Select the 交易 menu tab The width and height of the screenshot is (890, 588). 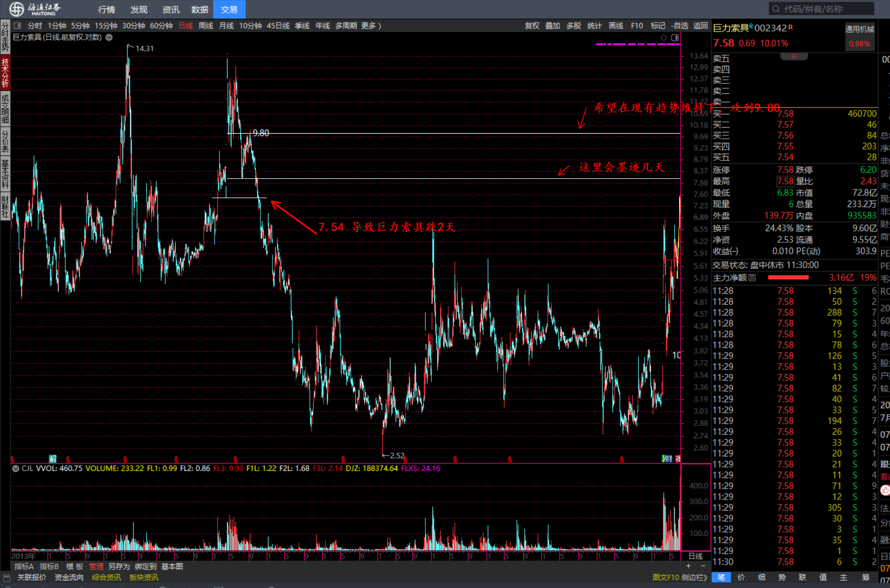(x=229, y=9)
